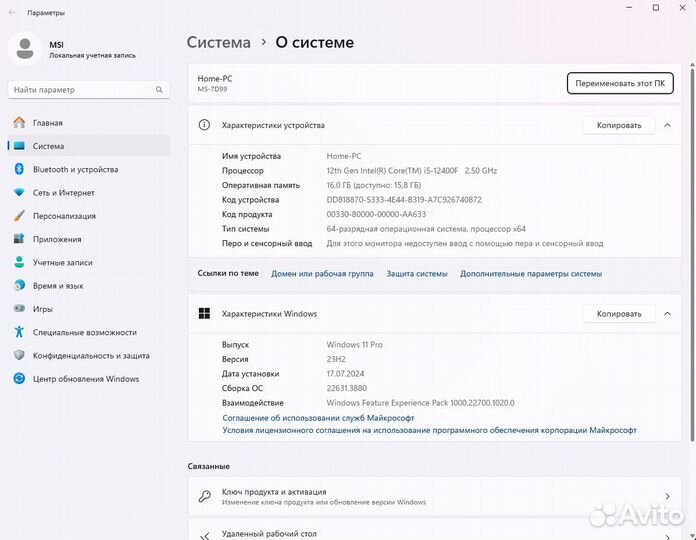Open Соглашение об использовании служб Майкрософт
Image resolution: width=696 pixels, height=540 pixels.
(x=318, y=418)
